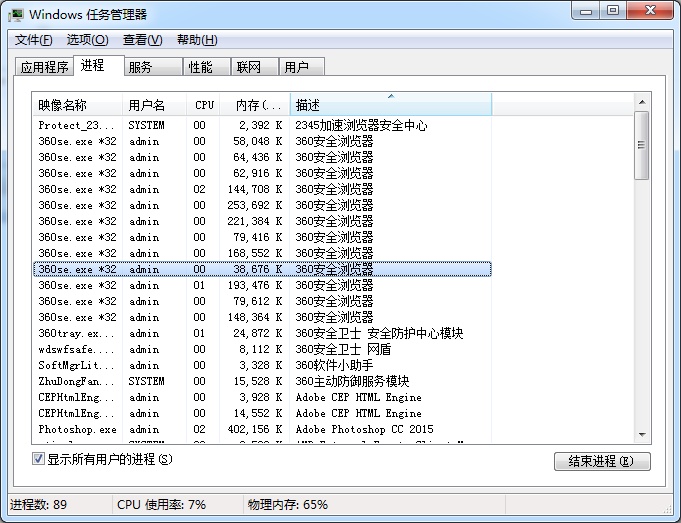Click the 360安全卫士 网盾 description
The height and width of the screenshot is (523, 681).
pos(343,349)
